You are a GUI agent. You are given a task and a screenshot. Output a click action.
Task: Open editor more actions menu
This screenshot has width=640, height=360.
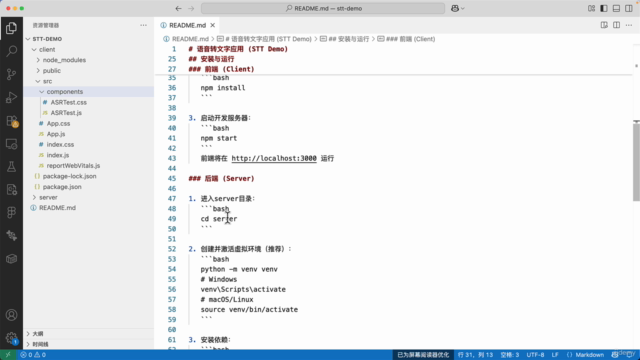click(629, 25)
